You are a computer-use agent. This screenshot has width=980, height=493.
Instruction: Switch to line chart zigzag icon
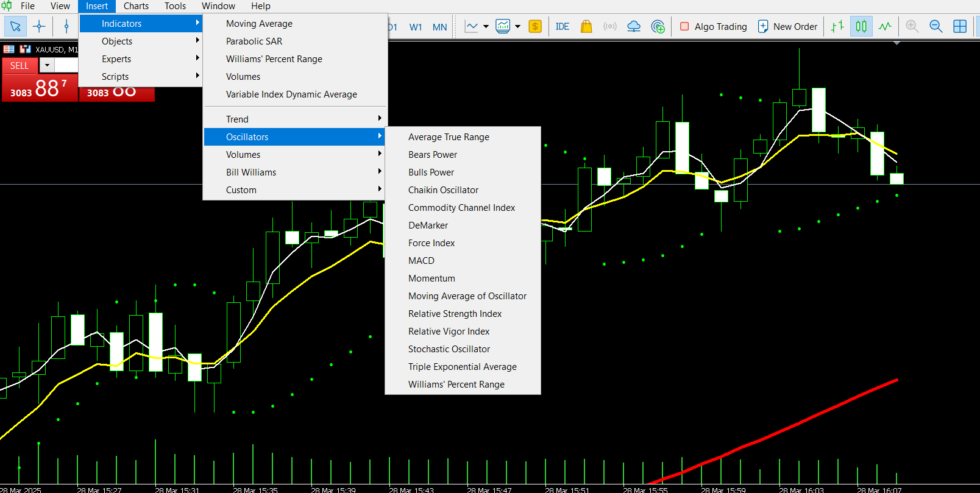pos(885,26)
